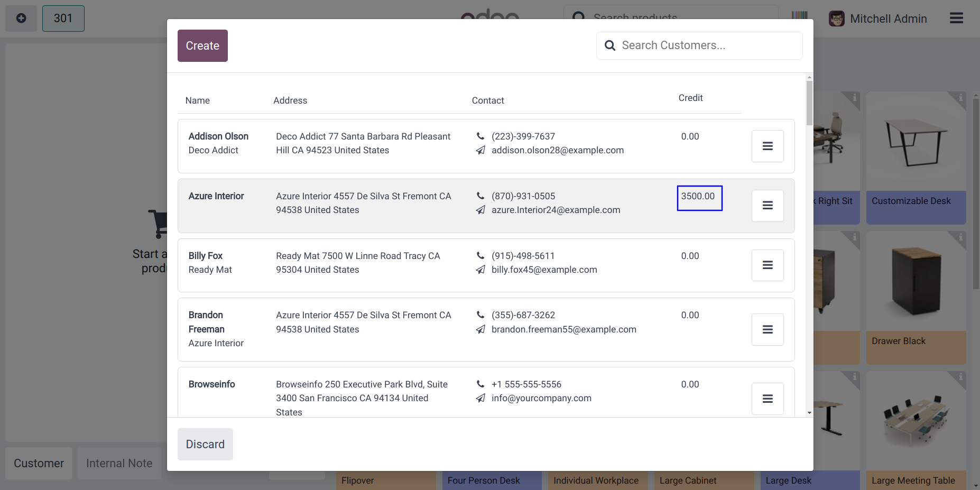980x490 pixels.
Task: Click the Customer button at bottom
Action: coord(39,464)
